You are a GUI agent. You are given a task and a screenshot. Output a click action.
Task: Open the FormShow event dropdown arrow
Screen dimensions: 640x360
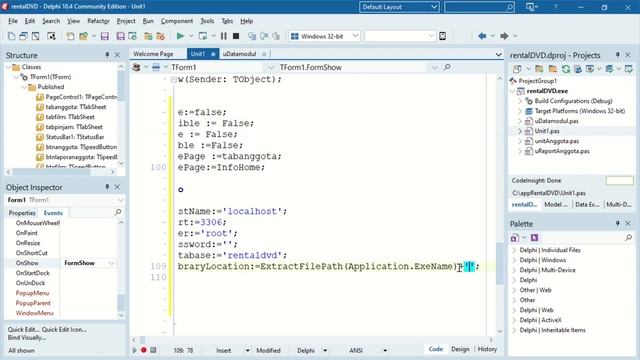coord(111,263)
